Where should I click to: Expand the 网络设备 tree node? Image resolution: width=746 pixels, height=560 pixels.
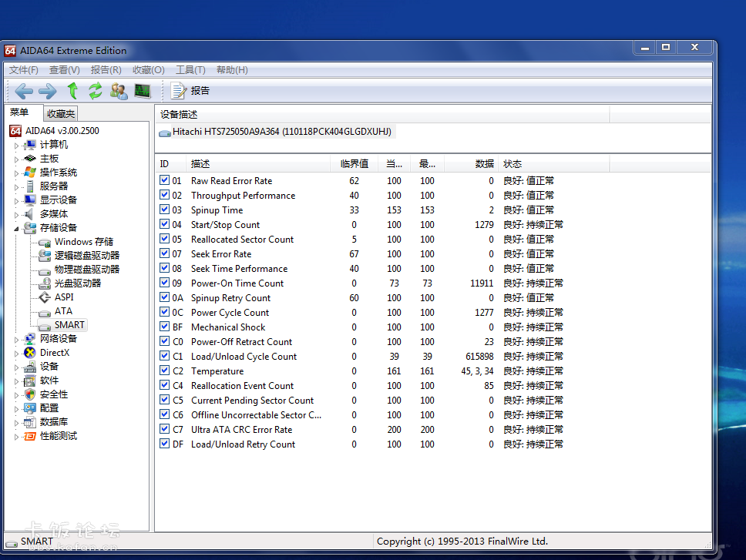point(16,340)
